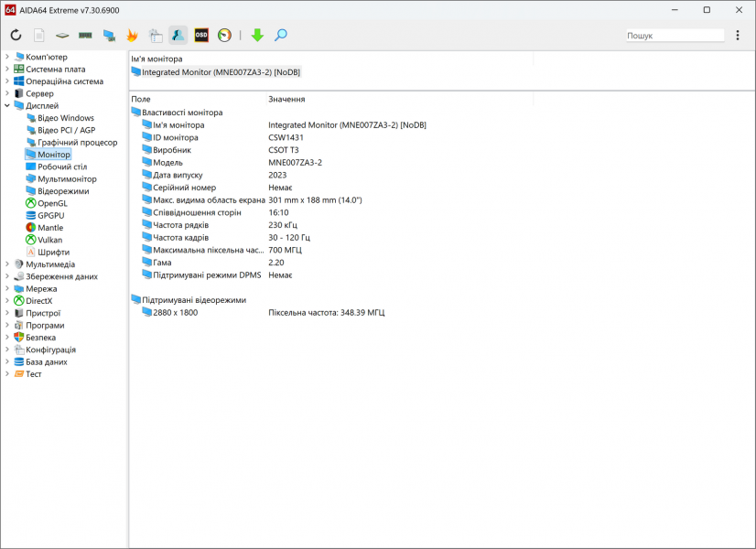Click the benchmark gauge toolbar icon
The image size is (756, 549).
(x=224, y=36)
